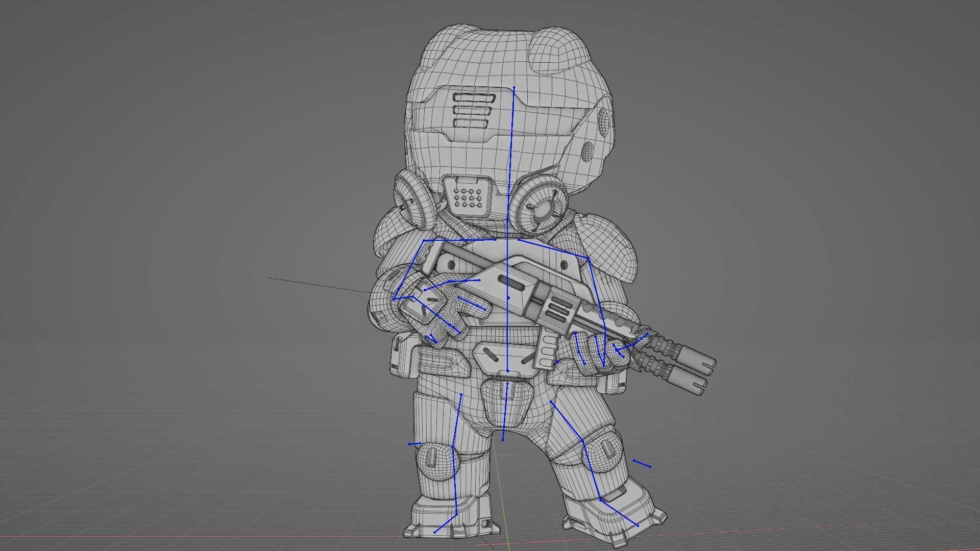Select the shoulder pauldron above the barrel-side arm

607,249
